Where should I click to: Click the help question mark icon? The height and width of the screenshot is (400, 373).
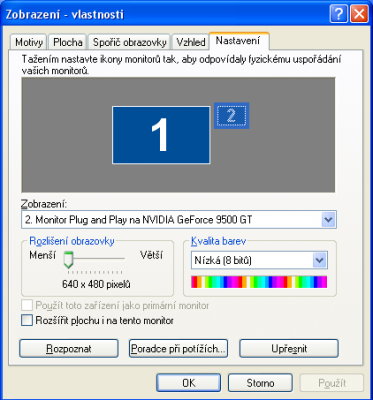coord(338,15)
